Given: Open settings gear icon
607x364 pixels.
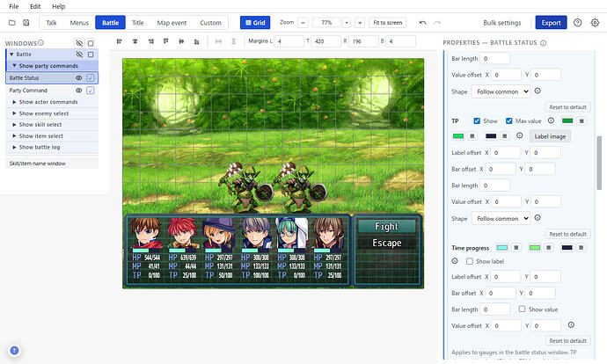Looking at the screenshot, I should pos(595,23).
